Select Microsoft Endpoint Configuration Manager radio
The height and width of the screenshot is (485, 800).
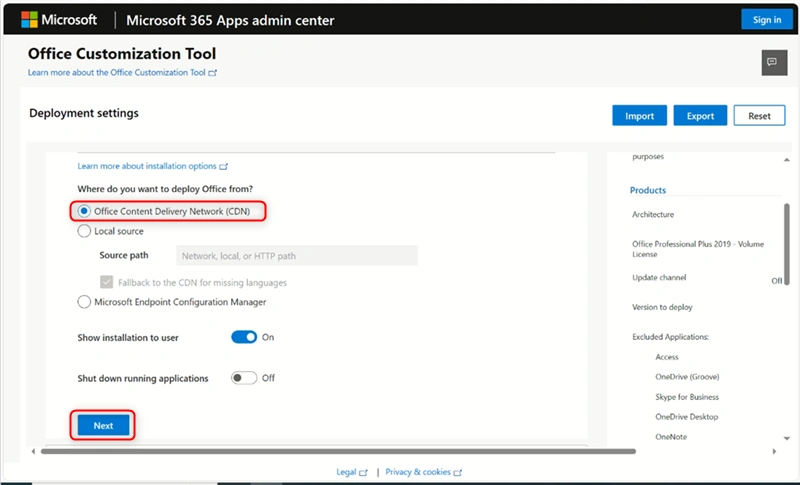[x=84, y=302]
